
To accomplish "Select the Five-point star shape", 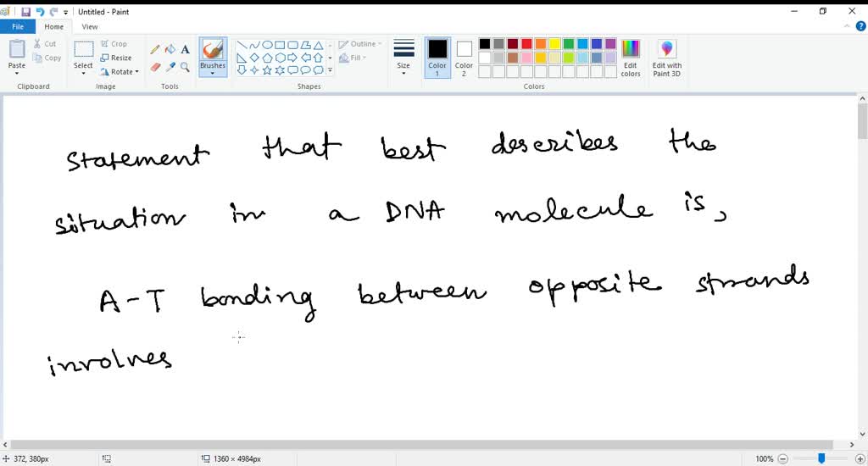I will point(267,70).
